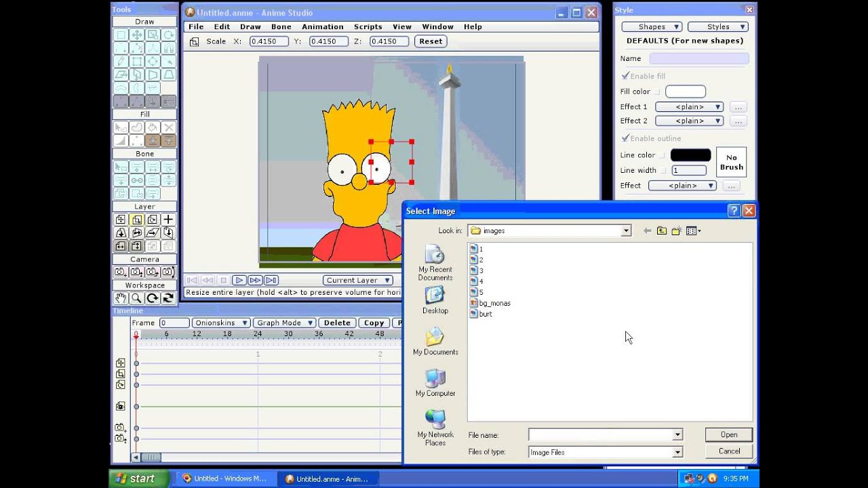Open the Onionskins dropdown
Image resolution: width=868 pixels, height=488 pixels.
221,323
